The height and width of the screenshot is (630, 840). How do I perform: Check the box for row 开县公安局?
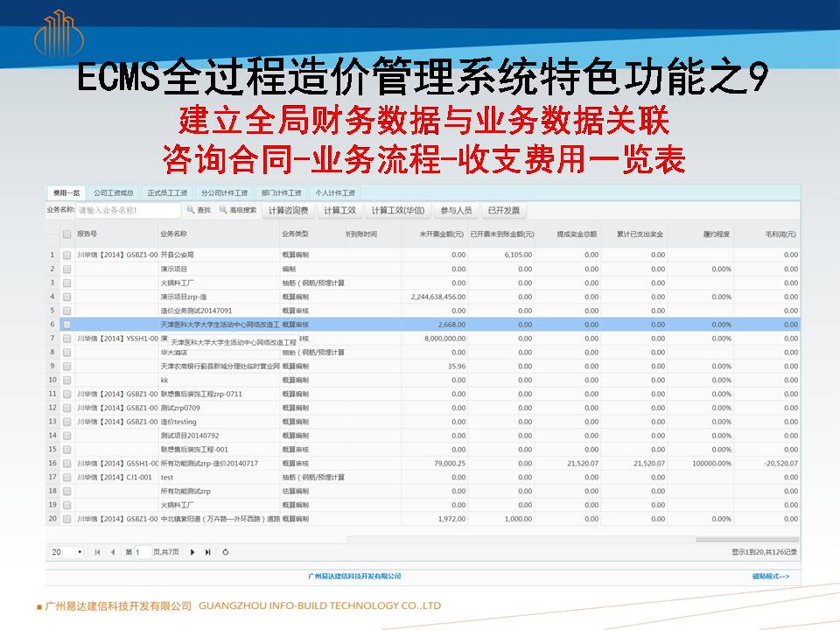pyautogui.click(x=67, y=255)
